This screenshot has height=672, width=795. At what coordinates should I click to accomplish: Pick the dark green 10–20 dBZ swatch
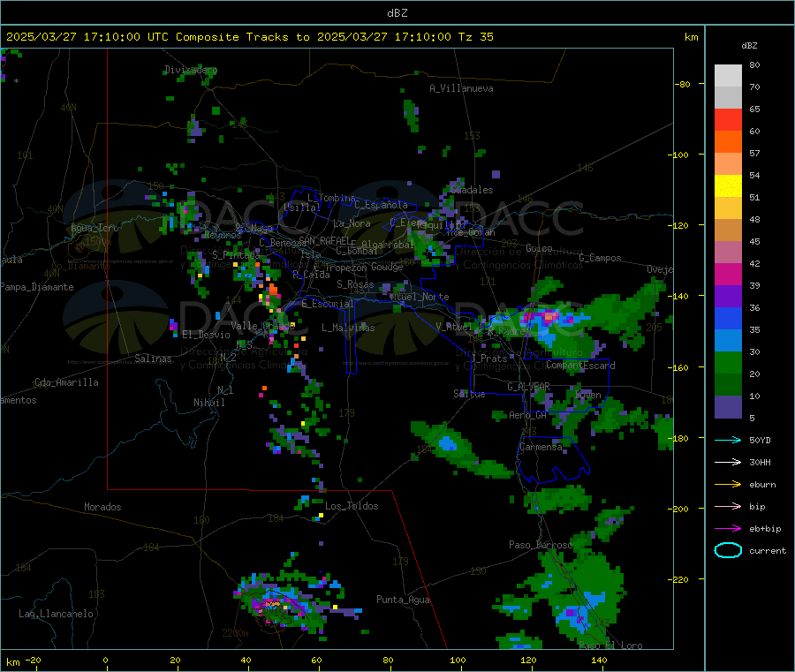point(728,385)
